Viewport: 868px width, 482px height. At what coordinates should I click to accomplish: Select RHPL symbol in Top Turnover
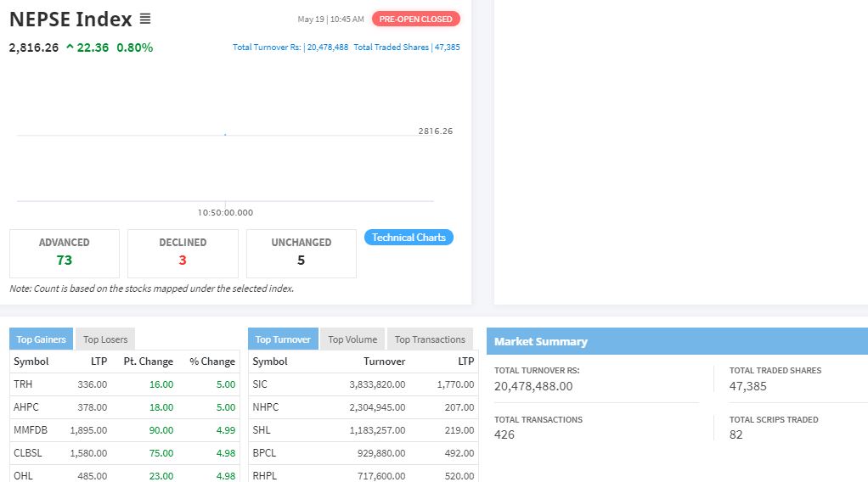coord(265,475)
